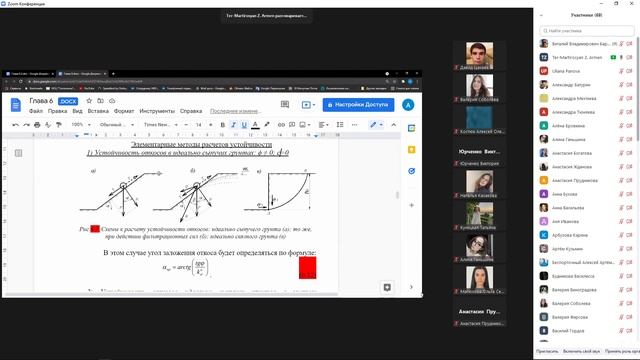This screenshot has width=640, height=360.
Task: Select the Paint format roller tool
Action: click(59, 125)
